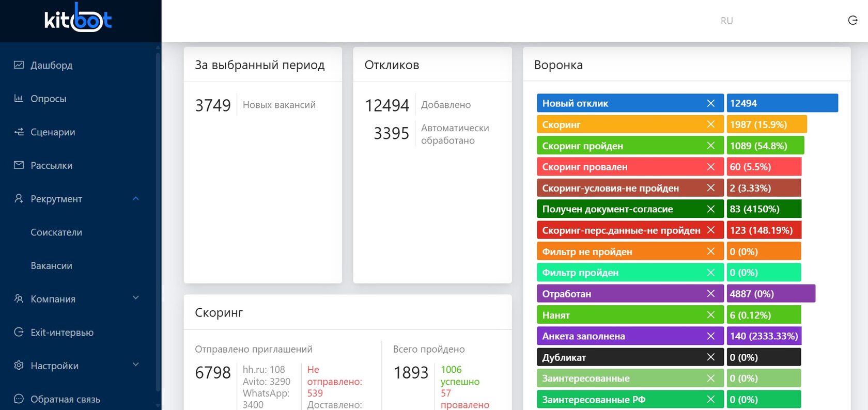This screenshot has height=410, width=868.
Task: Collapse the Рекрутмент menu chevron
Action: (x=136, y=198)
